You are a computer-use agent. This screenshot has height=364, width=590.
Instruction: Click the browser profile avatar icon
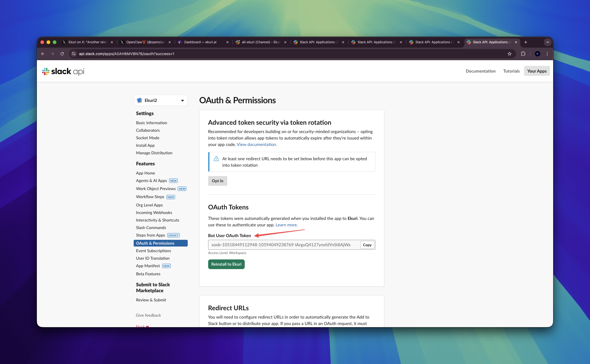[537, 54]
